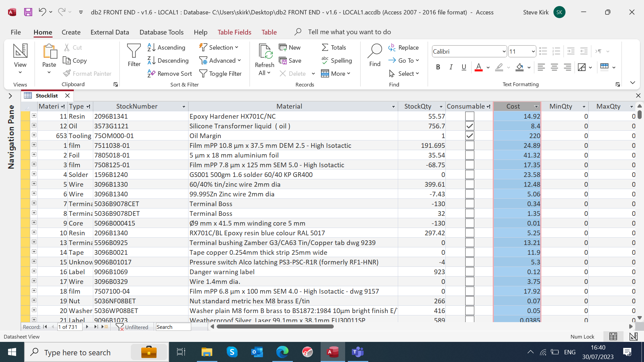
Task: Open the File menu
Action: 16,32
